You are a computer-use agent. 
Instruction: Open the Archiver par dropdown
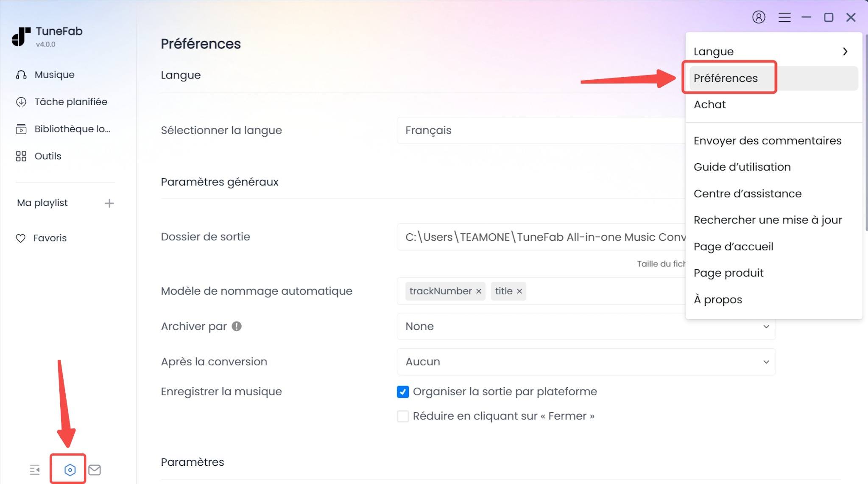[766, 326]
